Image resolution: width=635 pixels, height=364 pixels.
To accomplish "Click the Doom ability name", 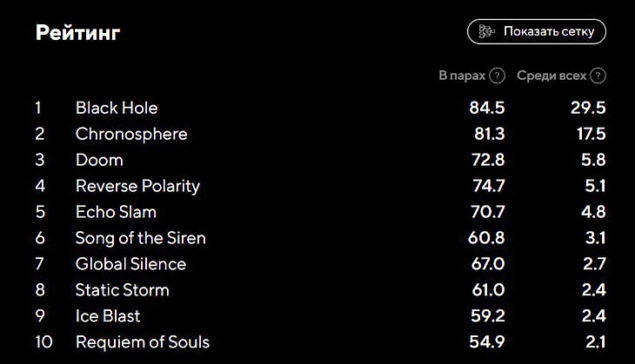I will [x=99, y=160].
